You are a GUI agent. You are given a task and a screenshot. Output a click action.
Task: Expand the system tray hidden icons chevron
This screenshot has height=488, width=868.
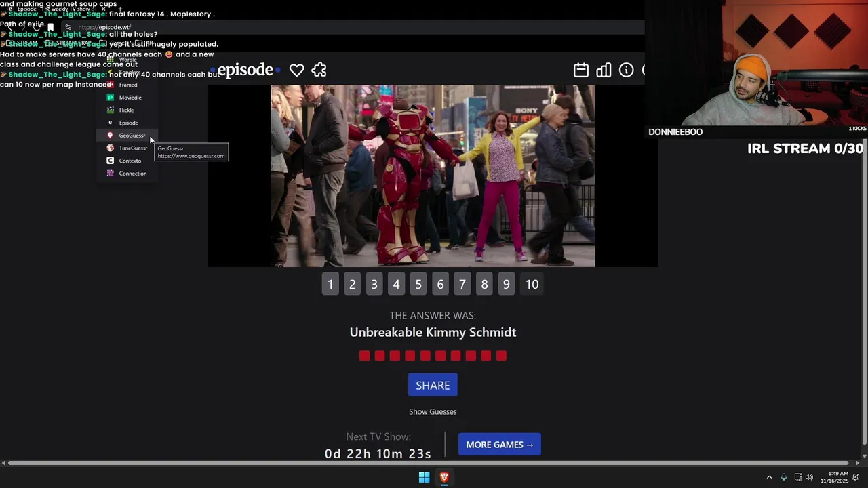[x=769, y=477]
